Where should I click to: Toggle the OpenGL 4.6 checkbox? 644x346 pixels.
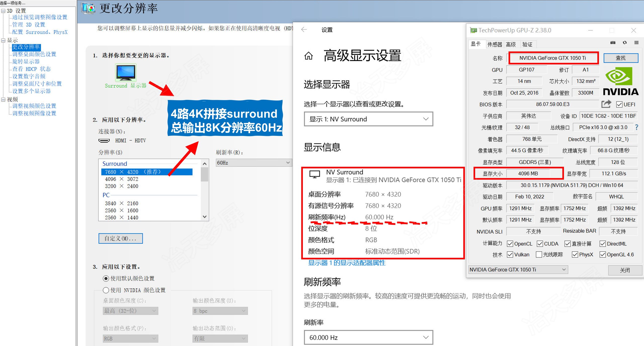pos(602,254)
